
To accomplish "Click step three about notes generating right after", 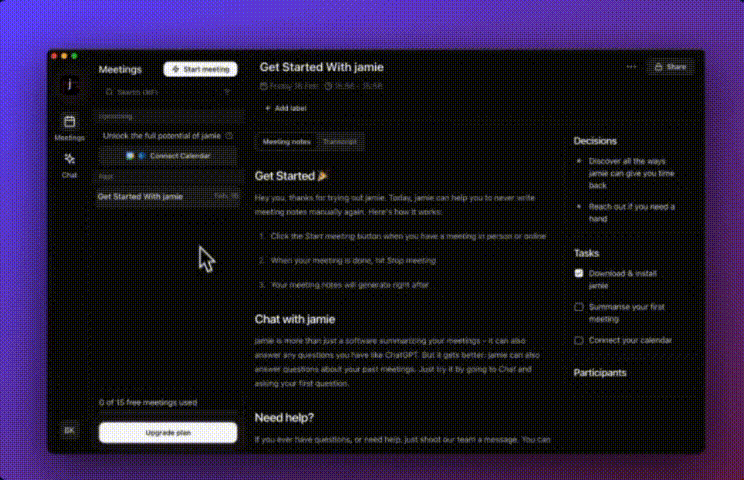I will (x=350, y=285).
